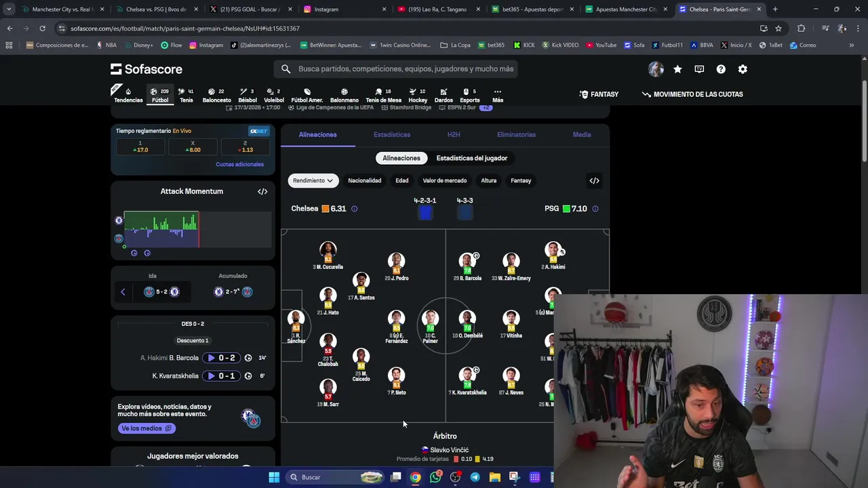Click the Ve los medios button
Viewport: 868px width, 488px height.
(146, 428)
